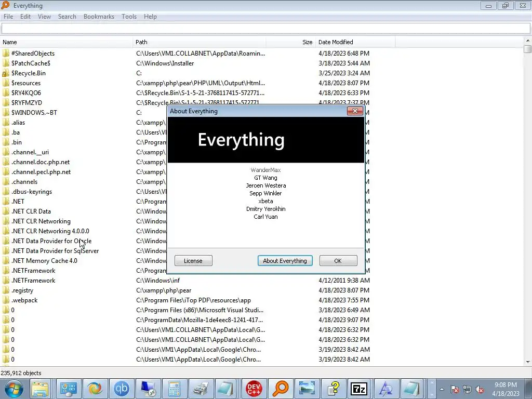Click the 235,912 objects status text
Image resolution: width=532 pixels, height=399 pixels.
pyautogui.click(x=21, y=373)
